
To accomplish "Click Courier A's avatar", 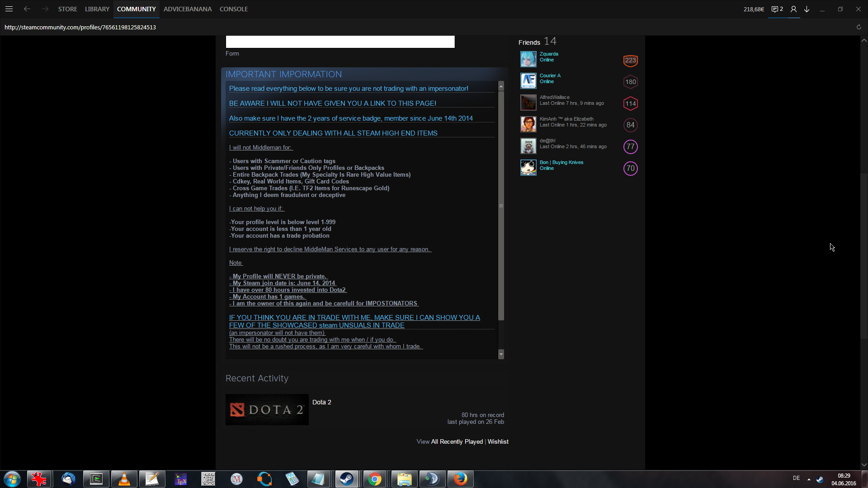I will 528,81.
